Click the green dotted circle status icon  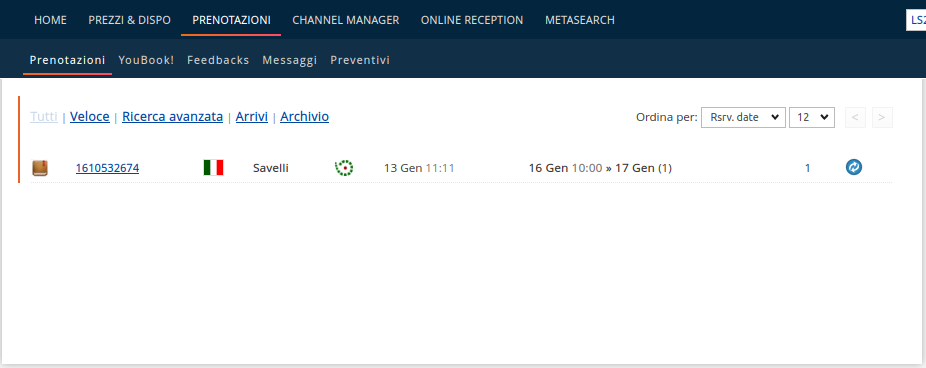coord(344,168)
